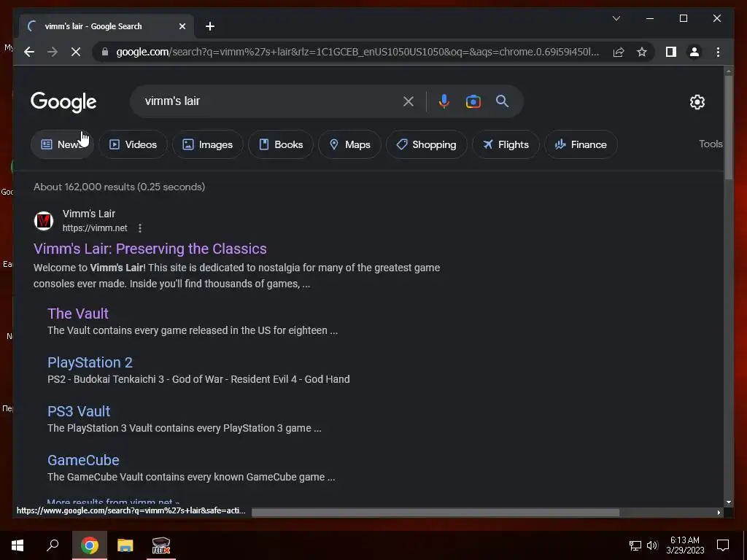Viewport: 747px width, 560px height.
Task: Click the URL in address bar
Action: point(357,52)
